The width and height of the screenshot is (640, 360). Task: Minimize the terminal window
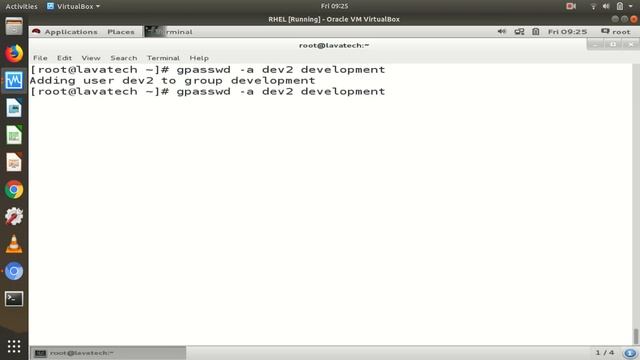[x=595, y=44]
